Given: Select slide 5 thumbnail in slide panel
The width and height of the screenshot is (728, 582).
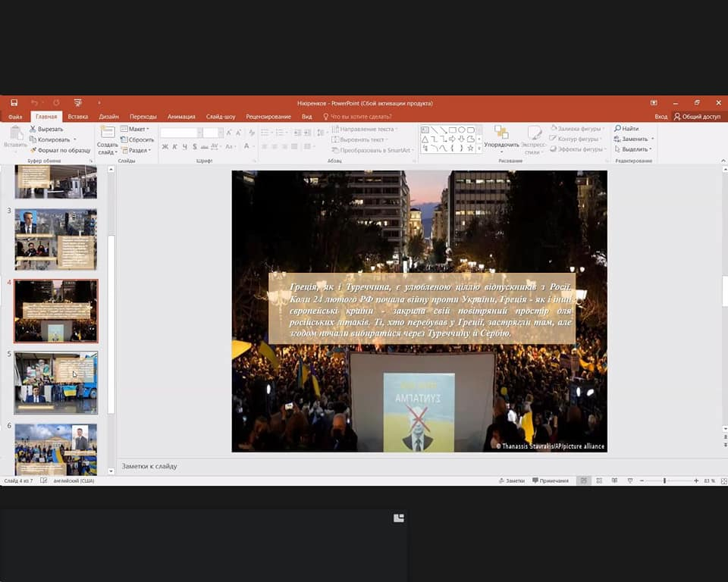Looking at the screenshot, I should tap(56, 383).
